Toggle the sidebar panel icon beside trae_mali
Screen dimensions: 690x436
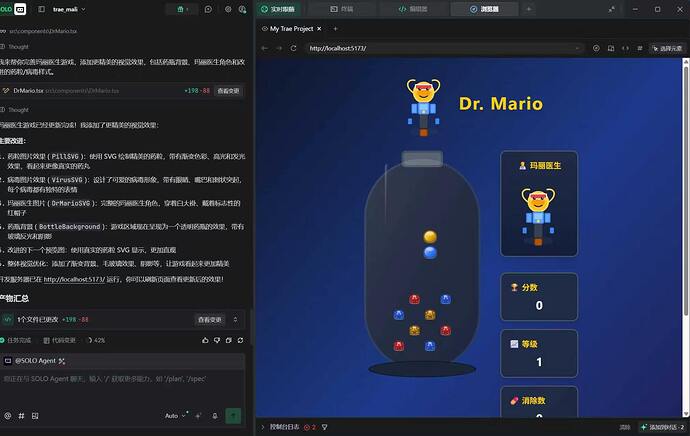[41, 9]
